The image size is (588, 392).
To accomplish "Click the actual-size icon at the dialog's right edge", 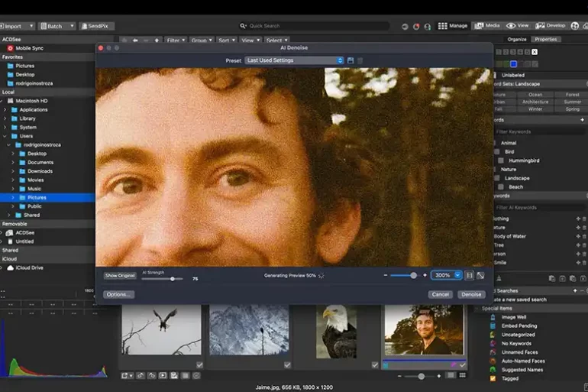I will (x=480, y=275).
